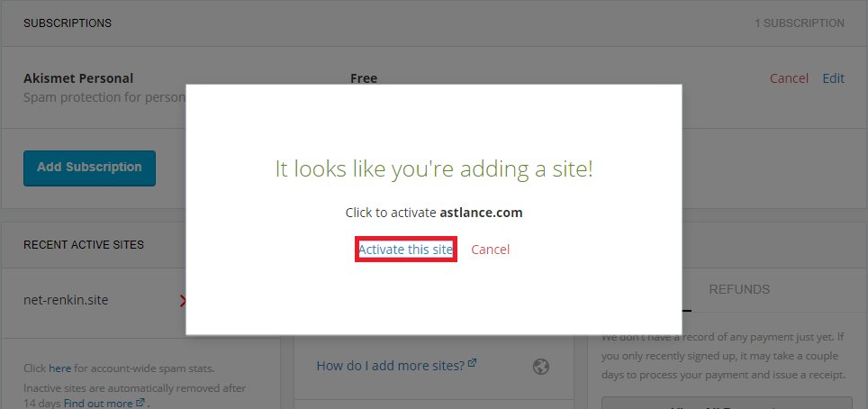Click the external link icon after 'add more sites?'
The height and width of the screenshot is (409, 868).
pos(473,364)
